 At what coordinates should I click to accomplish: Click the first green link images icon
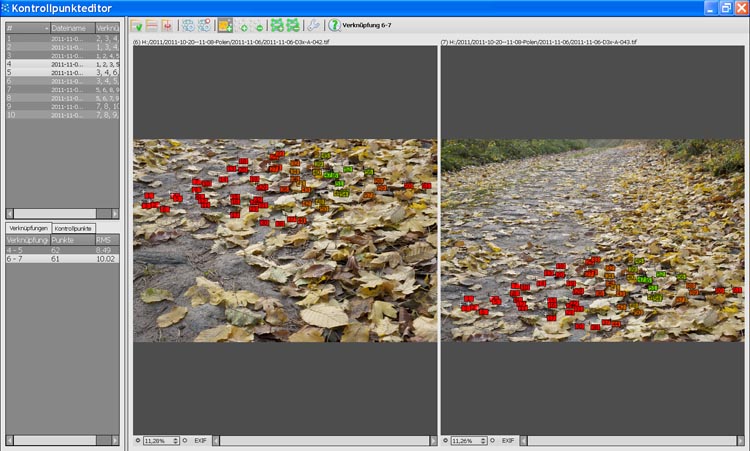point(277,25)
